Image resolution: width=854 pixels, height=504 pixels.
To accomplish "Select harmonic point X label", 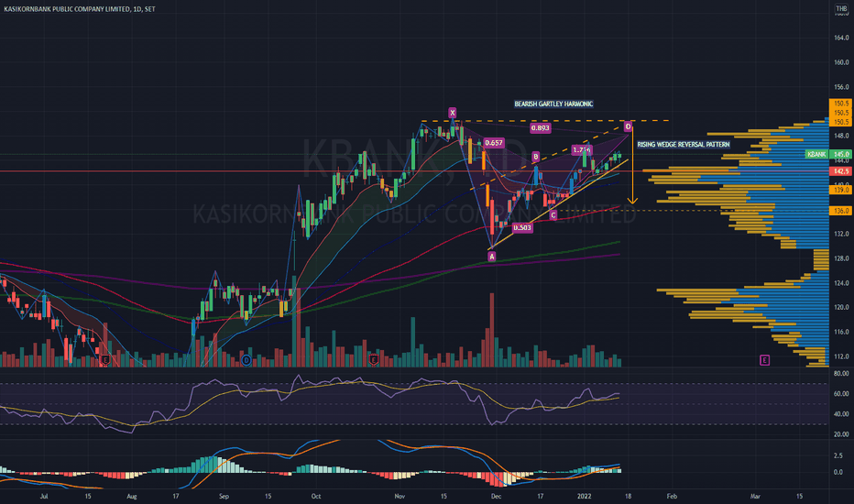I will click(452, 113).
